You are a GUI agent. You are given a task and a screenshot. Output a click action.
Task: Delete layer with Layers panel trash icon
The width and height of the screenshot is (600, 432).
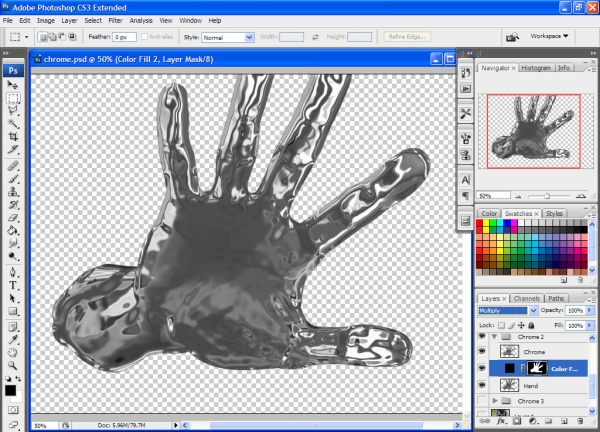click(580, 421)
